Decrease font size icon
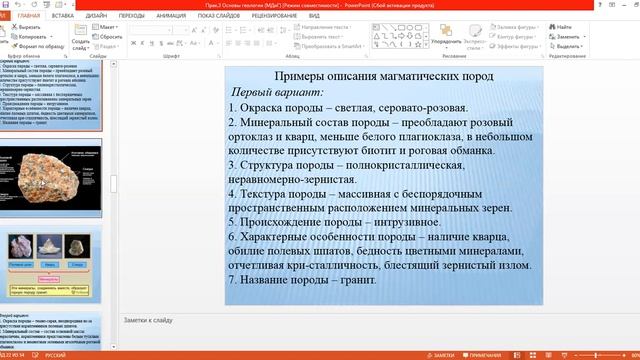 tap(203, 30)
